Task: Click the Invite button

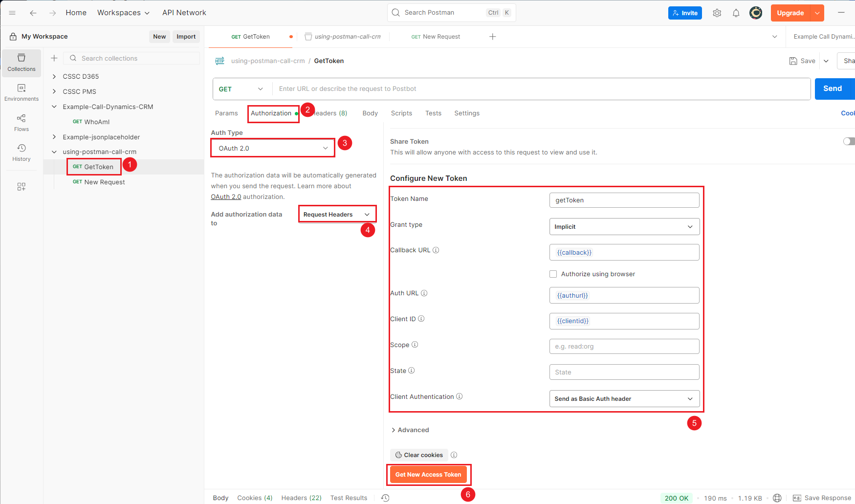Action: click(x=685, y=13)
